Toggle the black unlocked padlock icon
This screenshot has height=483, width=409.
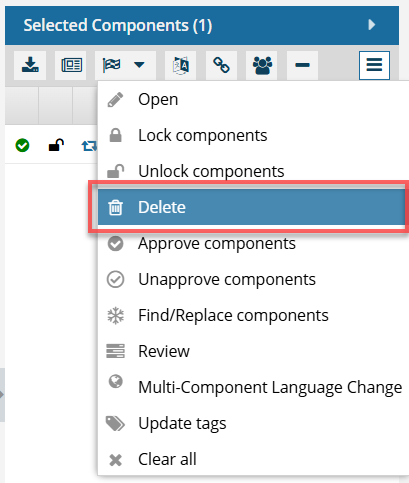(x=56, y=145)
